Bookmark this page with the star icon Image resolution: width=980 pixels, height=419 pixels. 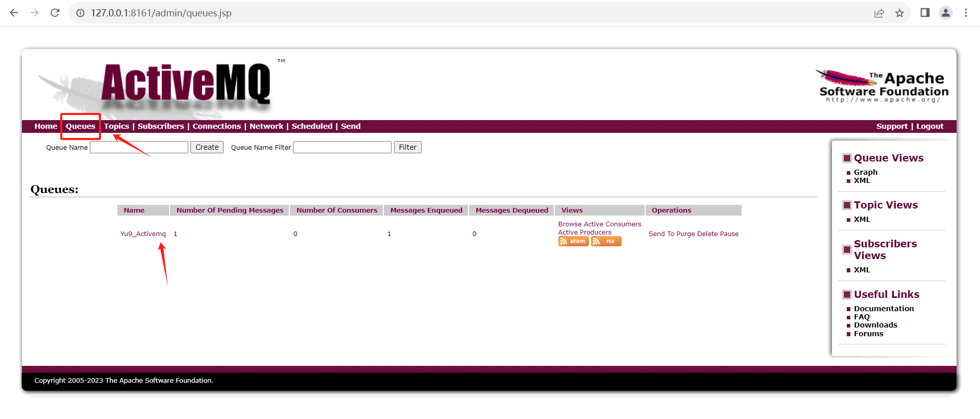click(x=899, y=13)
